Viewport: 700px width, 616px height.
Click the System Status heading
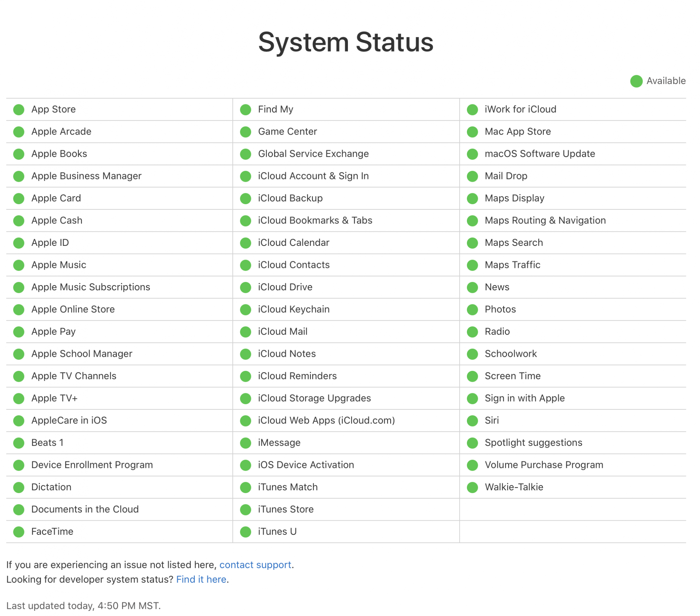coord(346,42)
